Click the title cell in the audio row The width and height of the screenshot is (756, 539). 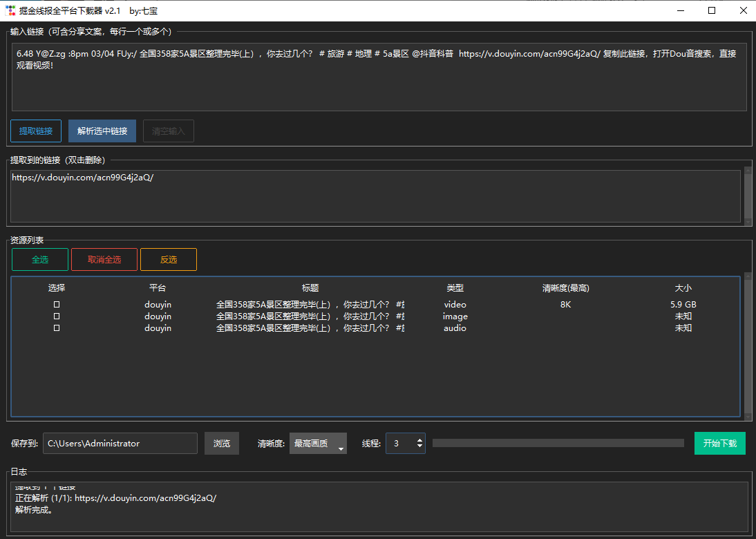(x=310, y=328)
